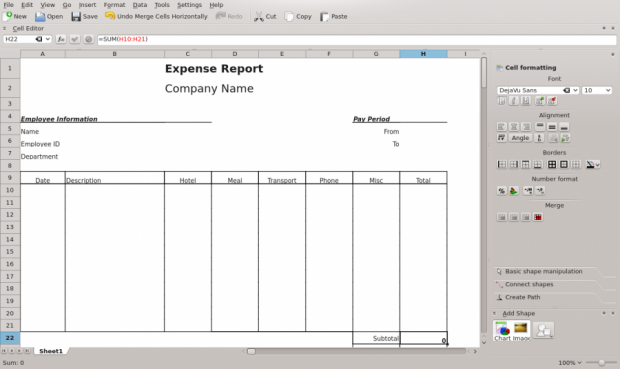Toggle italic font formatting
620x369 pixels.
point(514,101)
